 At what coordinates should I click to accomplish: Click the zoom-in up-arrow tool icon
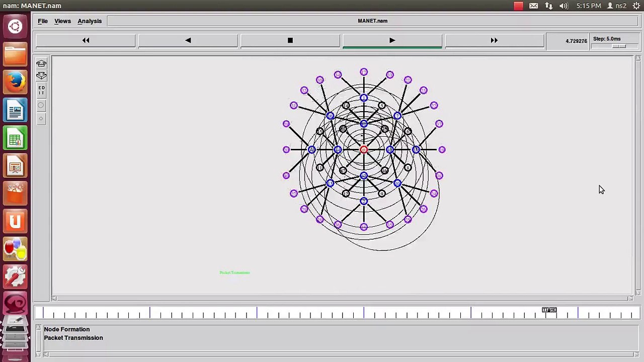41,64
